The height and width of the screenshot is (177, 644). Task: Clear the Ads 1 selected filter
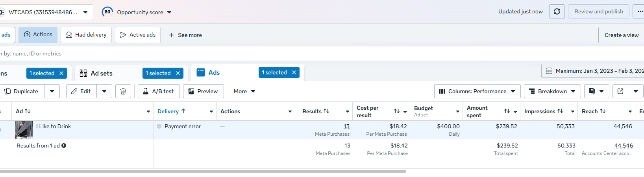pyautogui.click(x=294, y=72)
